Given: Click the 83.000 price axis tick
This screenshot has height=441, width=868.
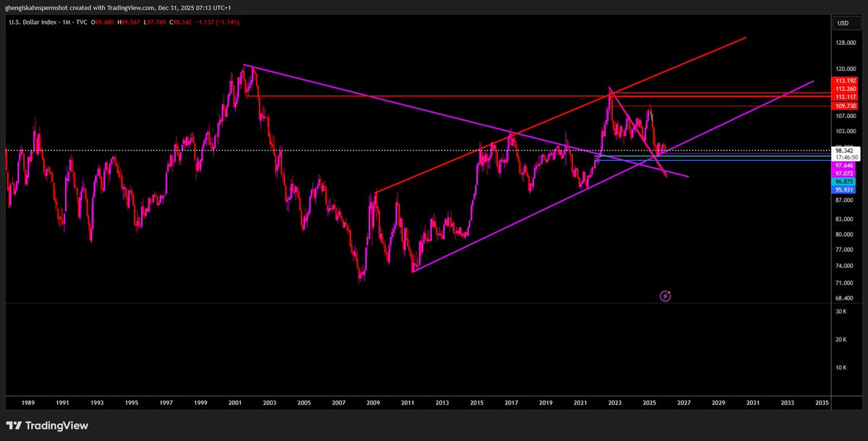Looking at the screenshot, I should pyautogui.click(x=846, y=219).
